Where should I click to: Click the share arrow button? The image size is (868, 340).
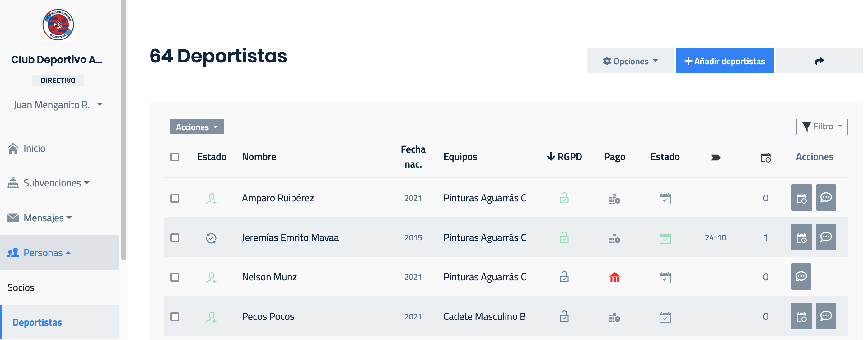pyautogui.click(x=819, y=61)
